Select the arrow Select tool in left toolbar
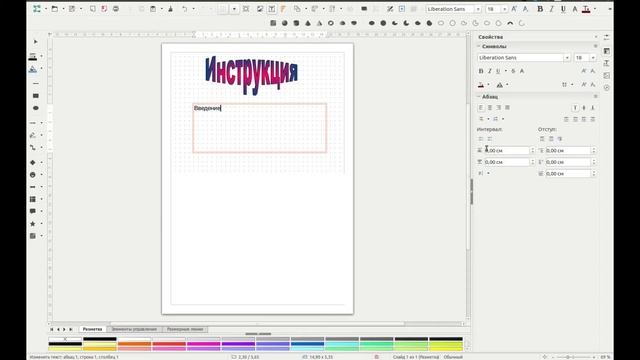 pos(36,42)
